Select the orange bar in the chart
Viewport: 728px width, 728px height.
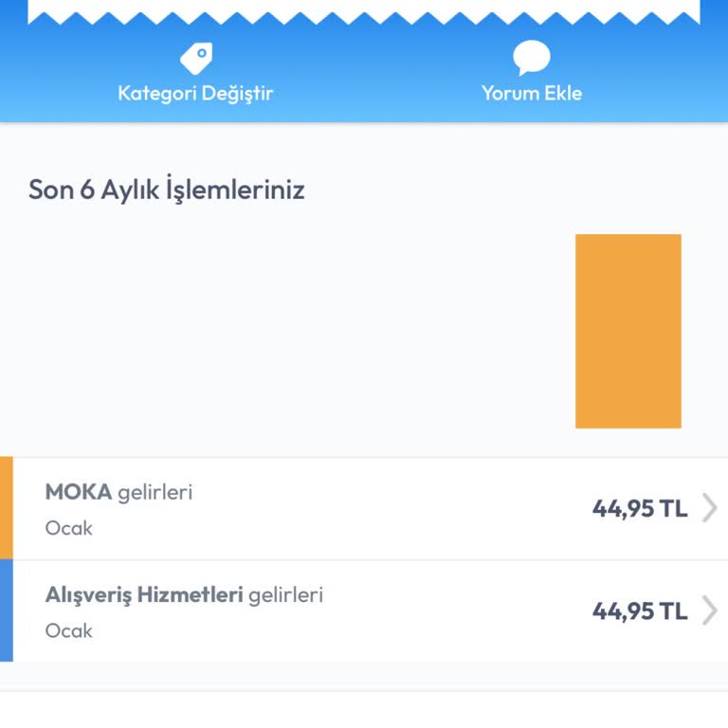coord(628,331)
